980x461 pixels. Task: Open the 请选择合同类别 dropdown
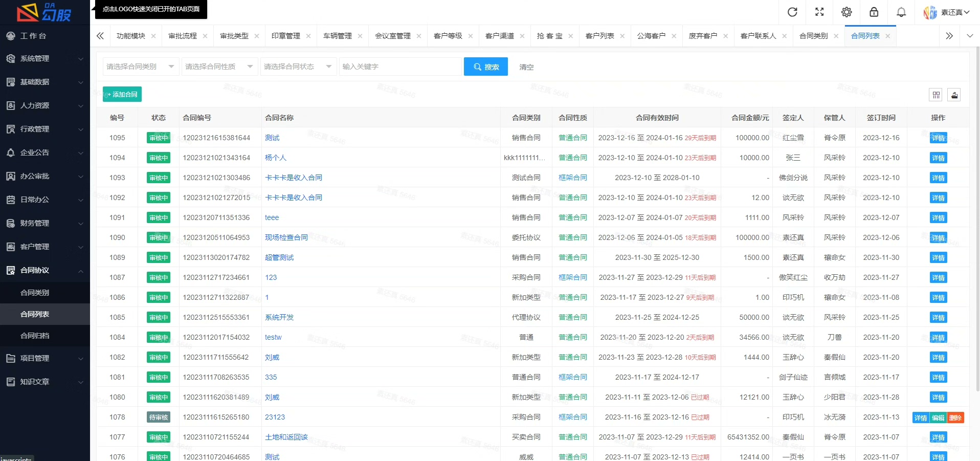tap(141, 67)
